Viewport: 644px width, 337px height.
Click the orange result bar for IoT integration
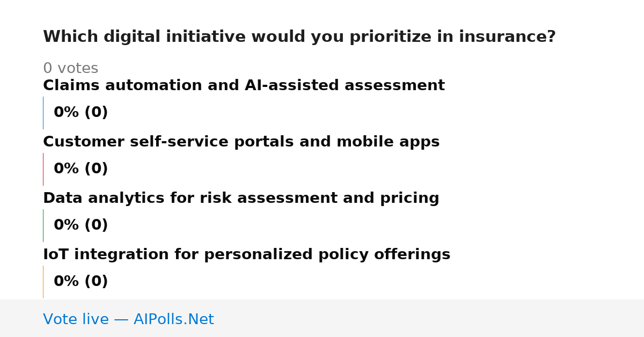point(43,282)
